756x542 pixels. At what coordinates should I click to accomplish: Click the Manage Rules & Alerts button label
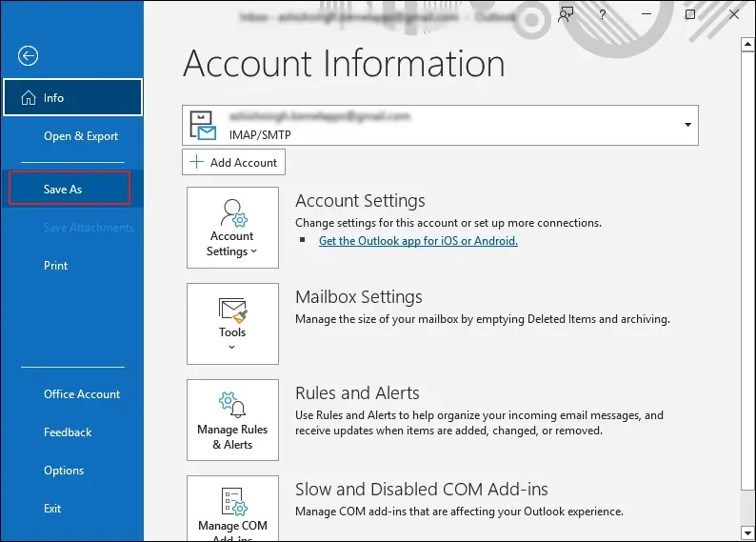pos(232,437)
